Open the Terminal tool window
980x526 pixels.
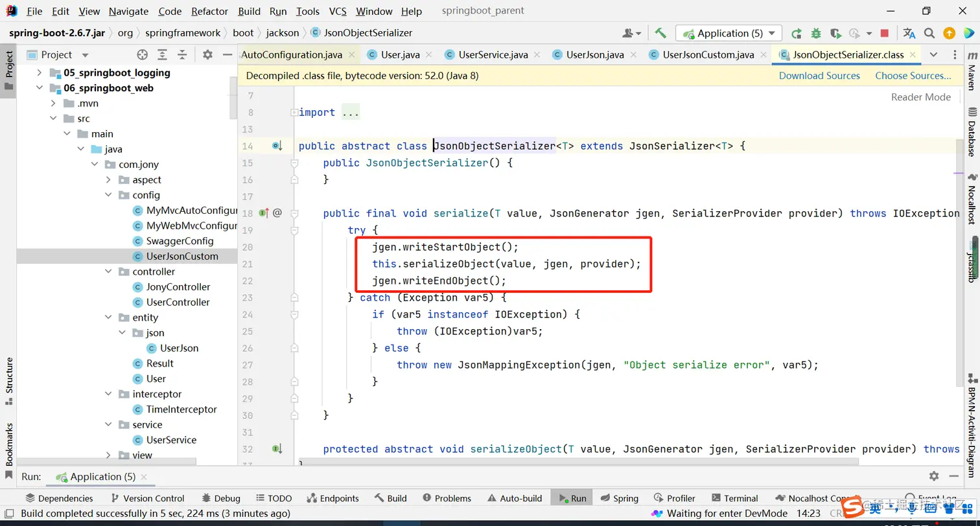(734, 498)
